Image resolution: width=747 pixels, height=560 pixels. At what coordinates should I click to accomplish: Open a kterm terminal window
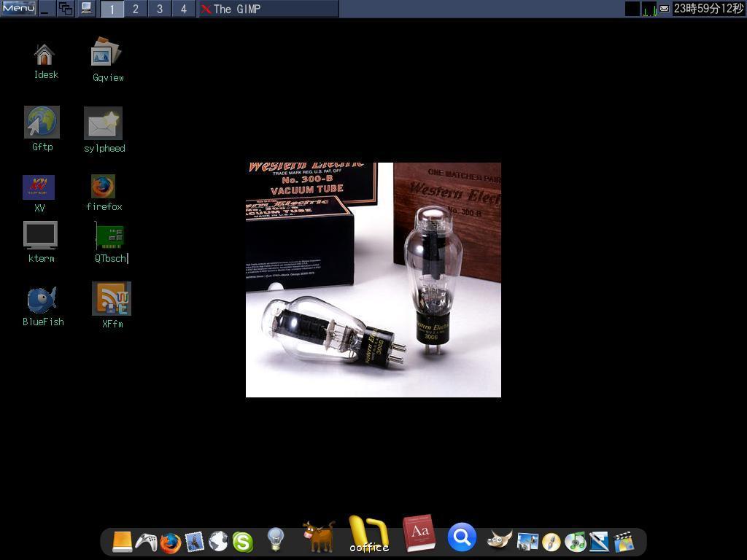[41, 235]
